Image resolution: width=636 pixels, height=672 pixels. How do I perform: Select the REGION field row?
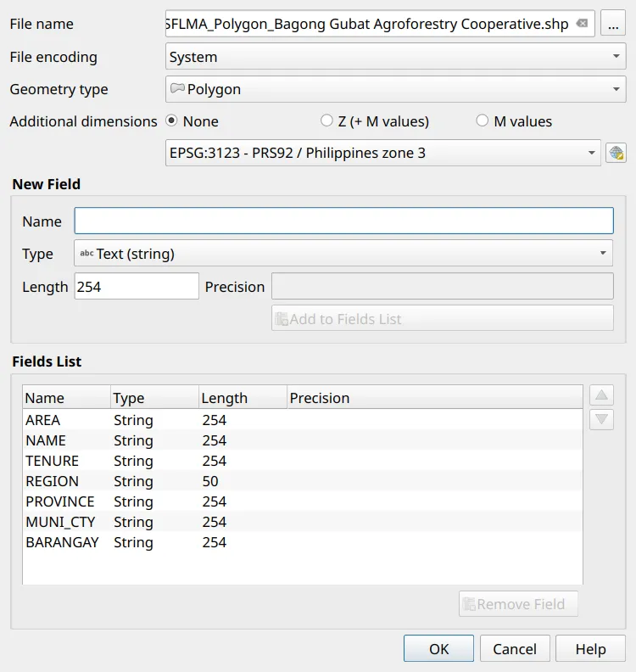pos(303,481)
